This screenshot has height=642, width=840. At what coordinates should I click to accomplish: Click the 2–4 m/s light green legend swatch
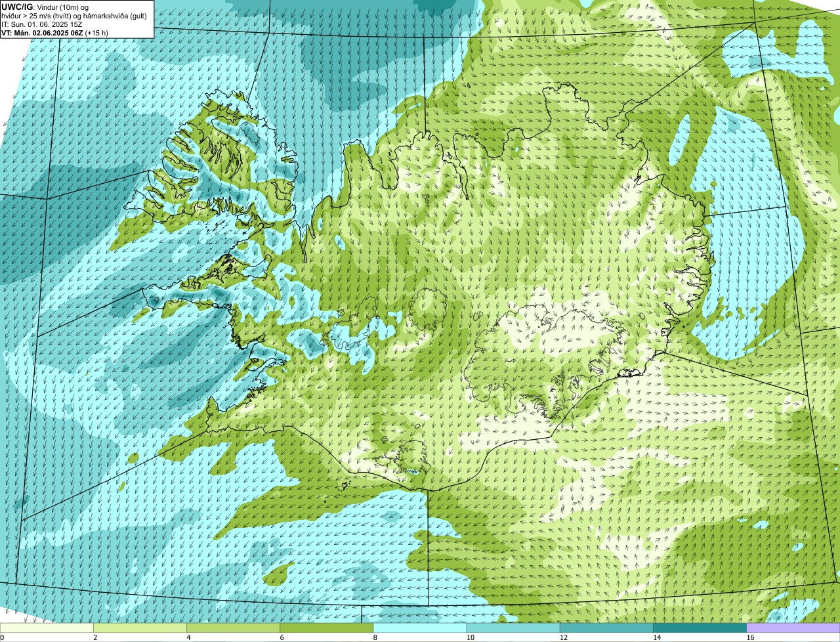(140, 628)
